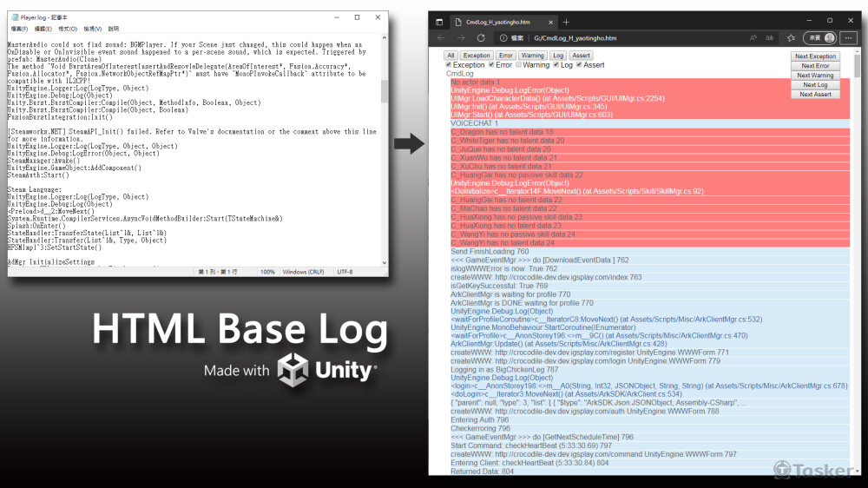Open the browser settings and more menu

pyautogui.click(x=849, y=38)
